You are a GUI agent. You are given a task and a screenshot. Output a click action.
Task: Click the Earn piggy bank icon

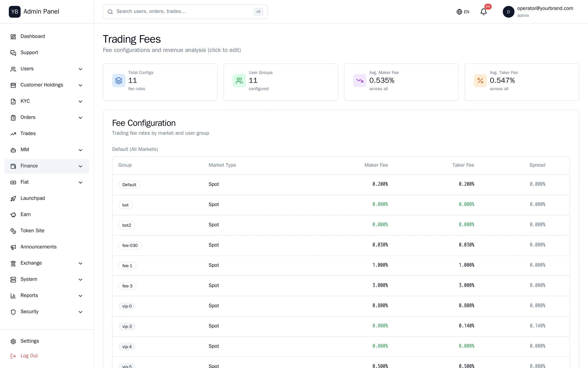(13, 215)
